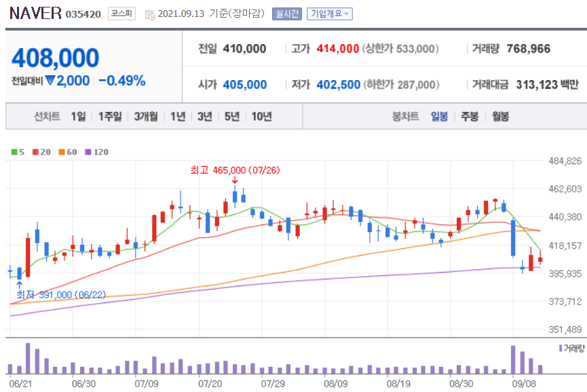This screenshot has width=587, height=392.
Task: Click the 코스피 market badge
Action: (121, 14)
